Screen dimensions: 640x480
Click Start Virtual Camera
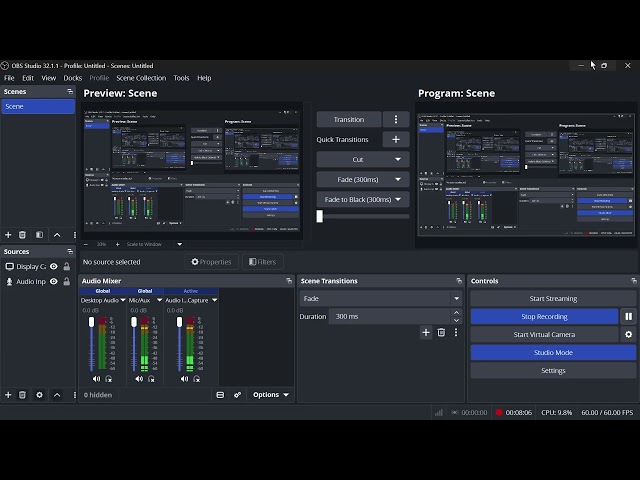click(x=544, y=334)
